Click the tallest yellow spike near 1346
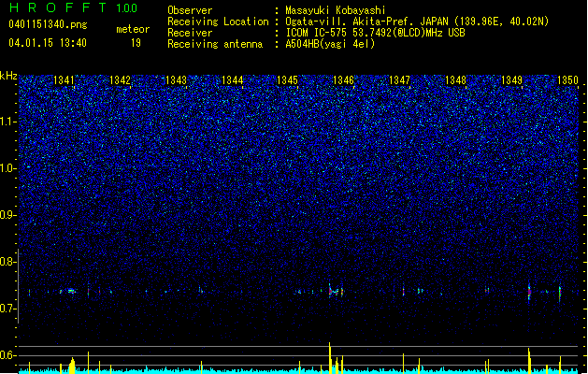 [x=330, y=358]
